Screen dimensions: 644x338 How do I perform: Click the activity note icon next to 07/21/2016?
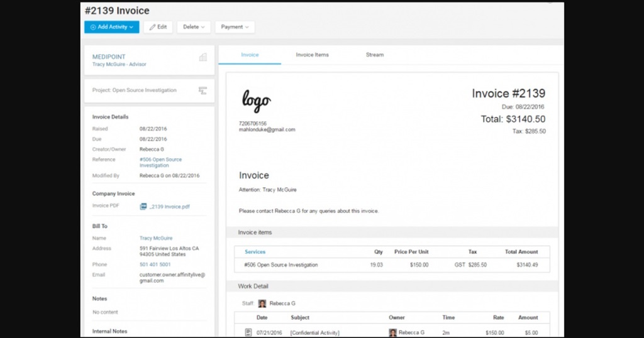247,332
